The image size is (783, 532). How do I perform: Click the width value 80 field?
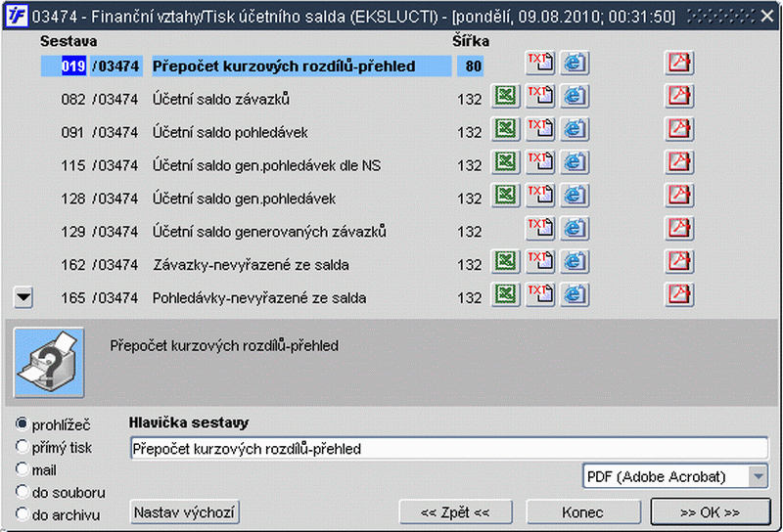[x=470, y=66]
